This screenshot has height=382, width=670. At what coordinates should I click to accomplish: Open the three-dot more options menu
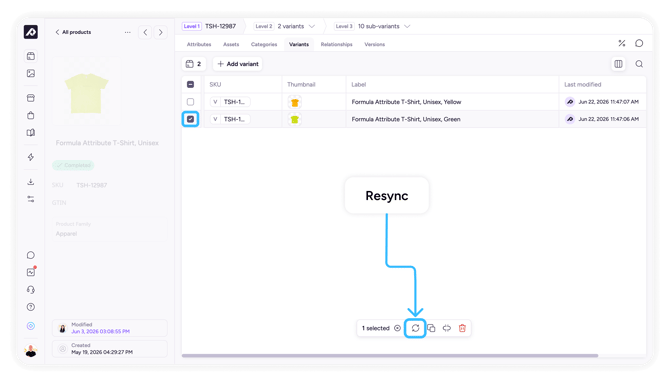pyautogui.click(x=127, y=32)
